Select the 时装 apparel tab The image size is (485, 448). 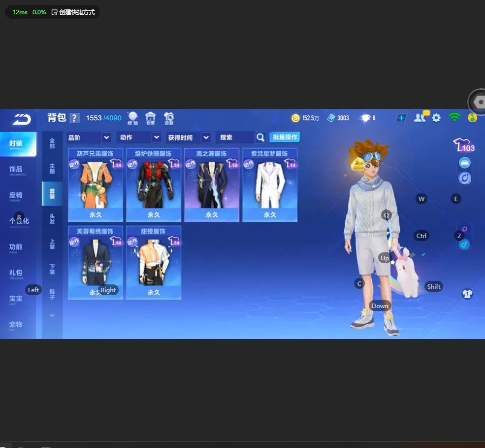coord(18,144)
